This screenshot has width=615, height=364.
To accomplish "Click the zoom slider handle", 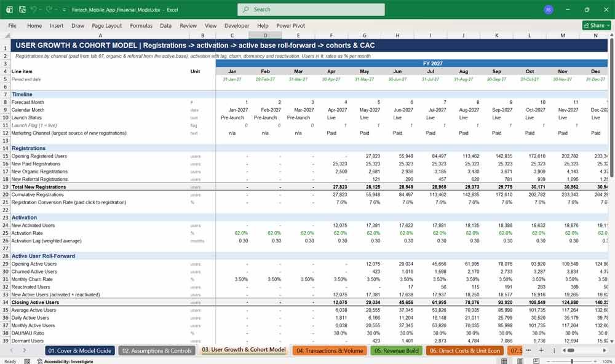I will coord(572,361).
